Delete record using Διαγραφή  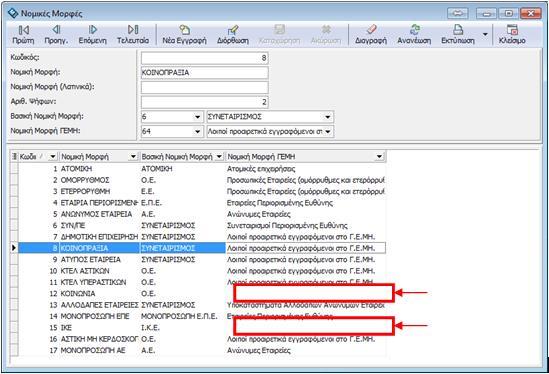coord(371,35)
